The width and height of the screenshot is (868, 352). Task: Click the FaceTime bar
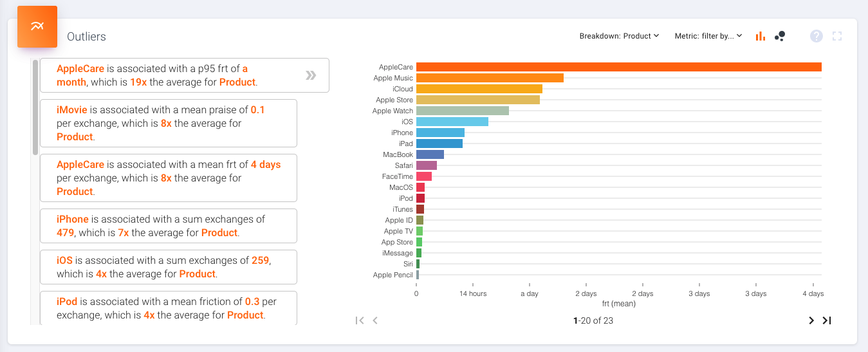[x=424, y=176]
